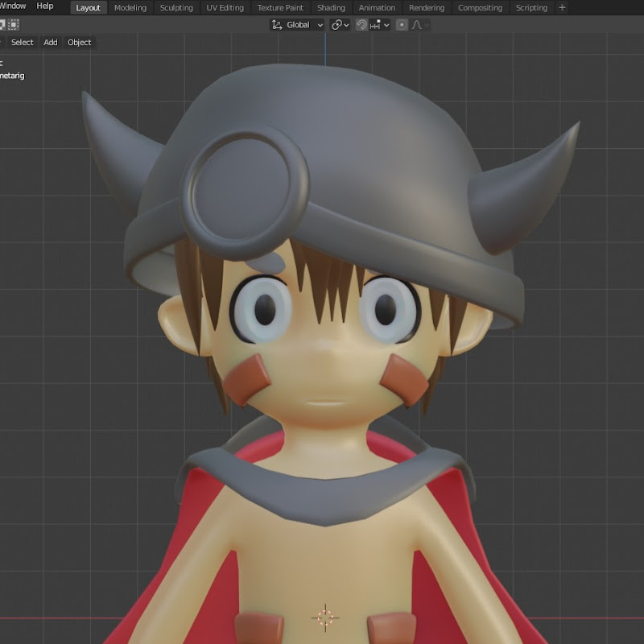Viewport: 644px width, 644px height.
Task: Open the transform pivot point dropdown
Action: click(340, 25)
